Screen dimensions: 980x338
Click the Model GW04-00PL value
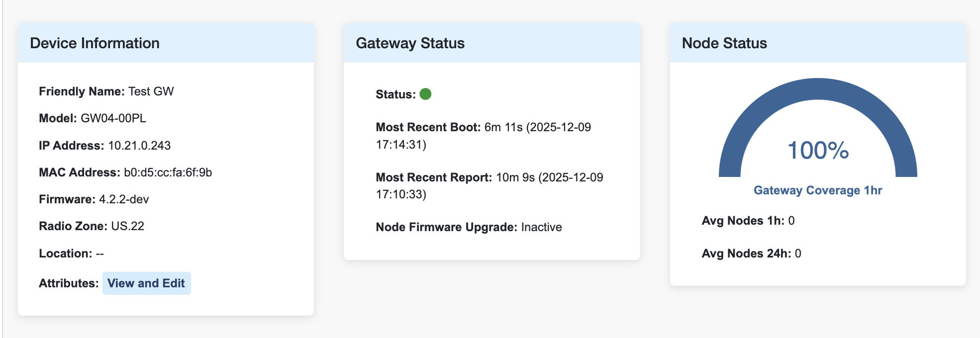(x=113, y=118)
